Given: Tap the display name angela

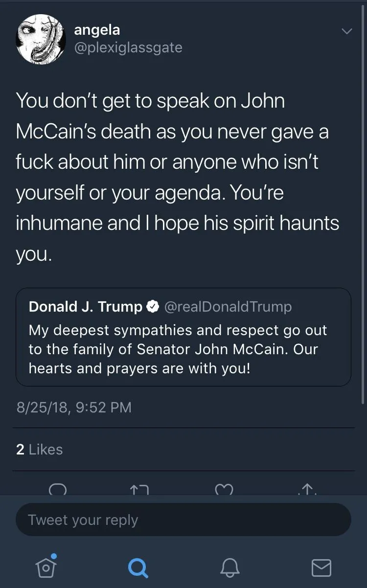Looking at the screenshot, I should pyautogui.click(x=97, y=30).
